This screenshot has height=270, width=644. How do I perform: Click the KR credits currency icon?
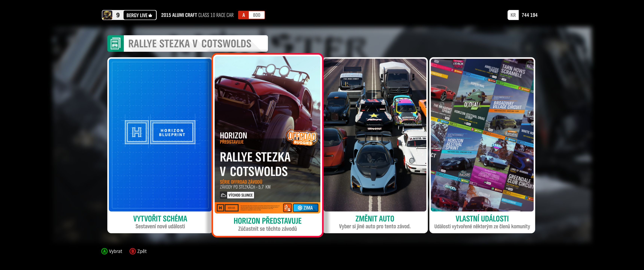(513, 15)
